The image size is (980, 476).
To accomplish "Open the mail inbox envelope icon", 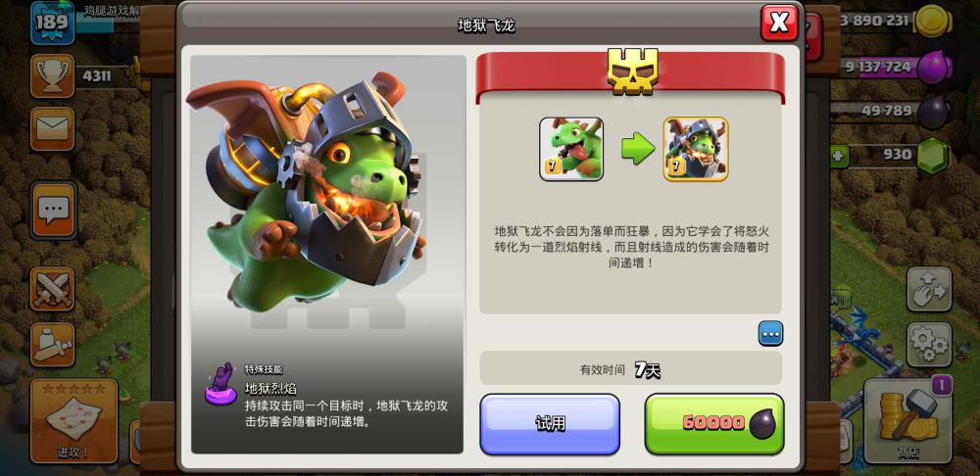I will point(53,128).
